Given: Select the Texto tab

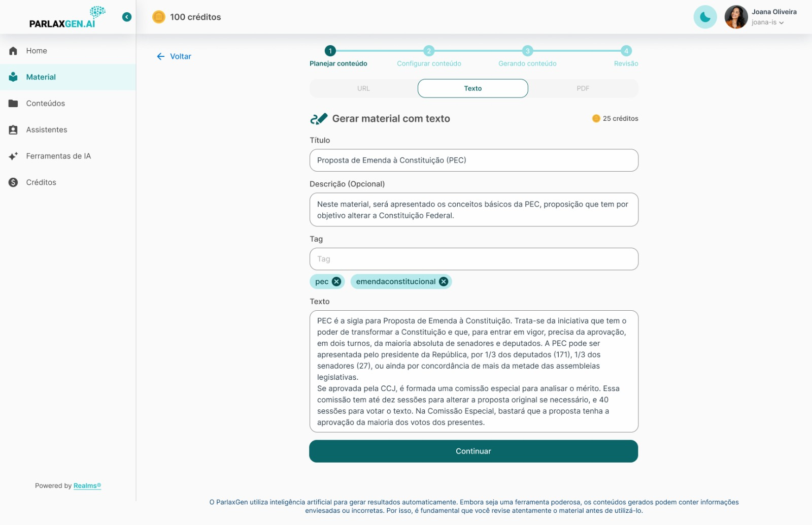Looking at the screenshot, I should point(473,88).
